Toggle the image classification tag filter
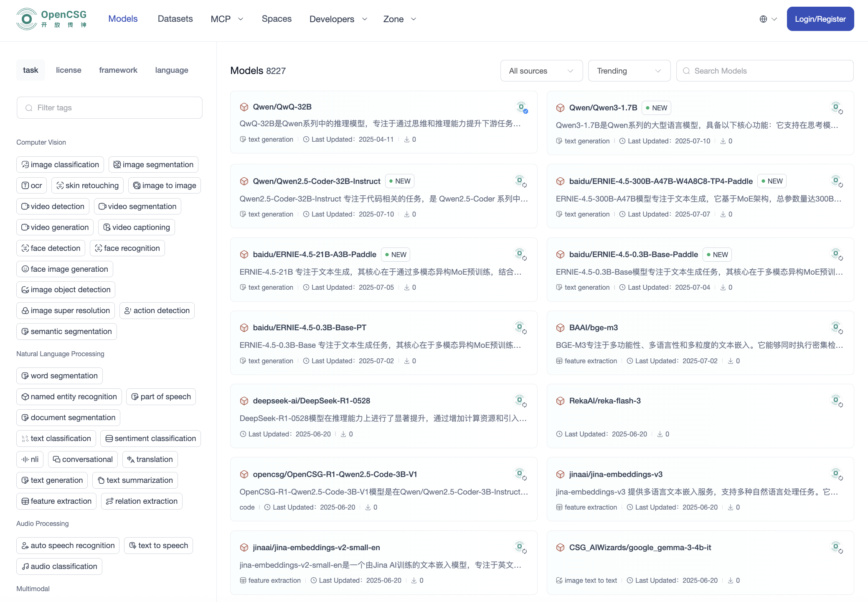Image resolution: width=868 pixels, height=602 pixels. pyautogui.click(x=60, y=165)
